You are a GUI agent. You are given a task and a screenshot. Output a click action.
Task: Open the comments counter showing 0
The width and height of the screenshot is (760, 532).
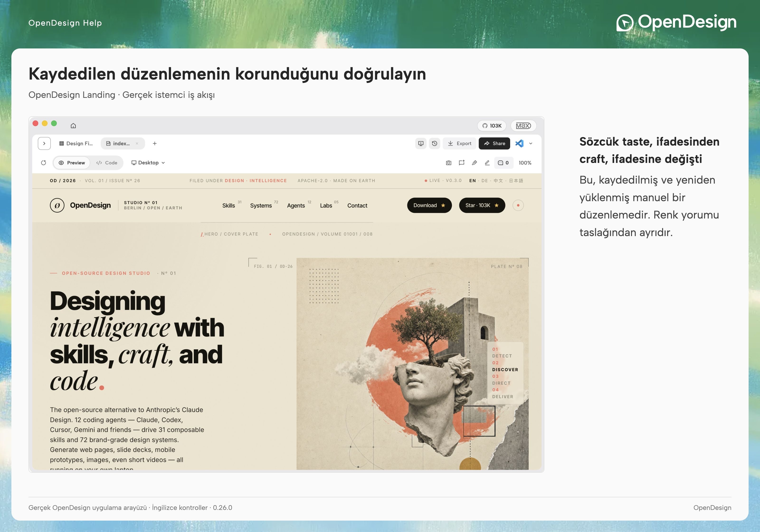click(503, 162)
